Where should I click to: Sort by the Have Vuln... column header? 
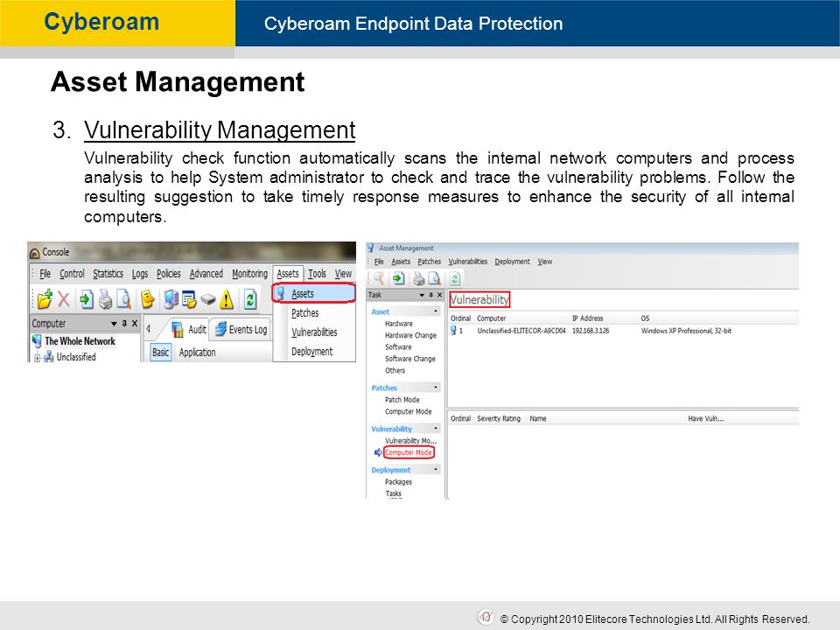click(x=705, y=418)
